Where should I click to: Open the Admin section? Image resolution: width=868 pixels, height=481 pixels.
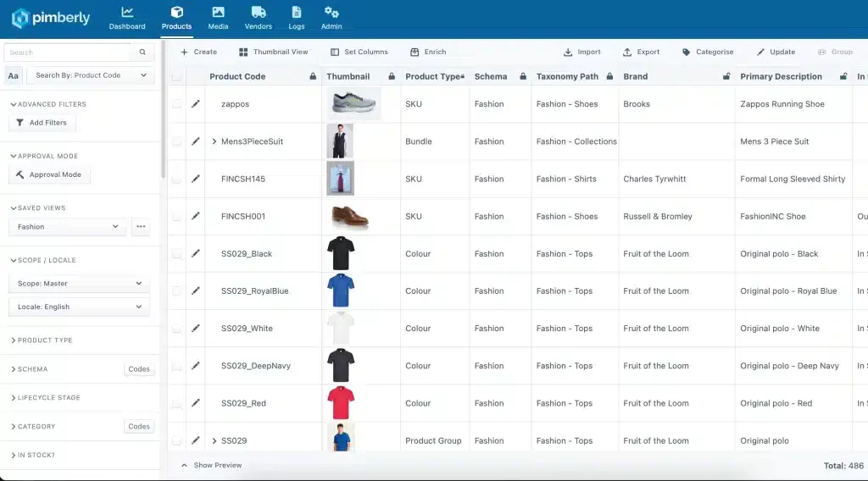click(x=331, y=19)
